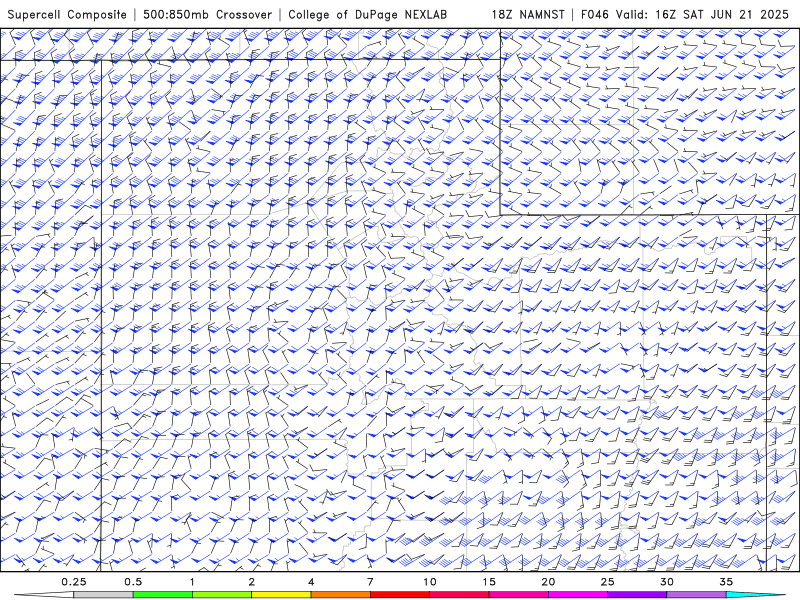Select the hot pink 15–20 colorbar segment
The image size is (800, 600).
[x=518, y=595]
